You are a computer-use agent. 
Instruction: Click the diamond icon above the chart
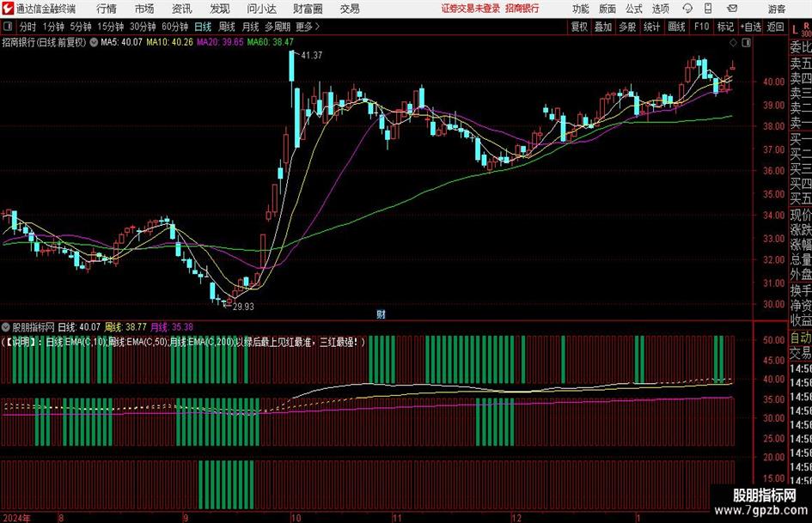click(733, 43)
